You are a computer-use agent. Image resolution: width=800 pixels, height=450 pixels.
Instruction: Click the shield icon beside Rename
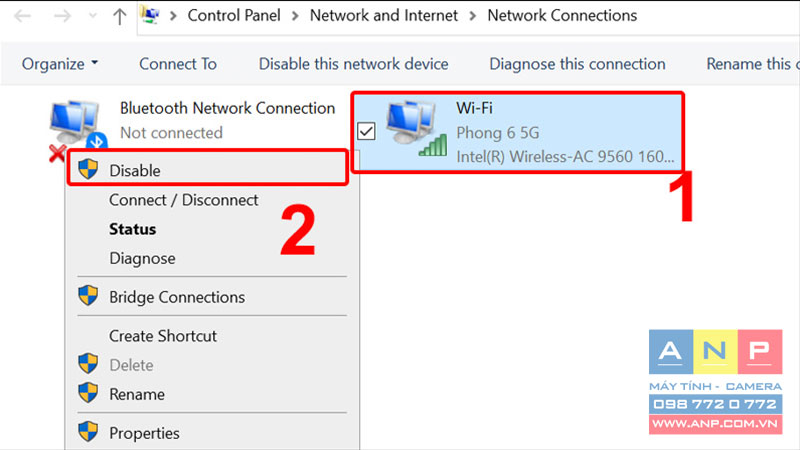[x=88, y=393]
